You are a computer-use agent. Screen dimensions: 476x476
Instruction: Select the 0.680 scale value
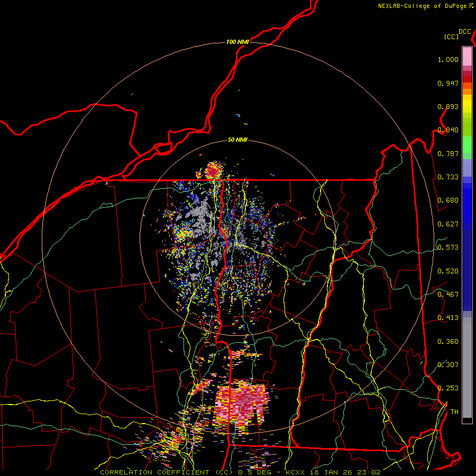point(448,200)
